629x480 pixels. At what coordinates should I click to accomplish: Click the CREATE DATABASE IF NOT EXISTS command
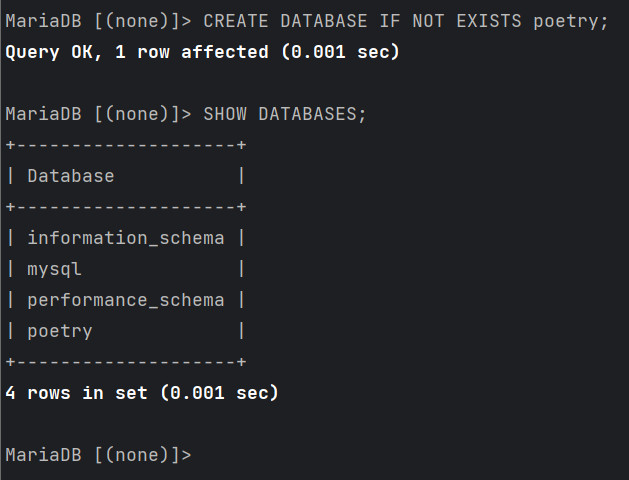406,21
